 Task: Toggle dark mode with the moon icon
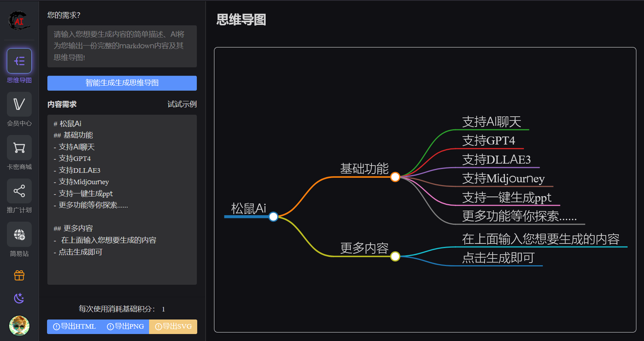[19, 299]
